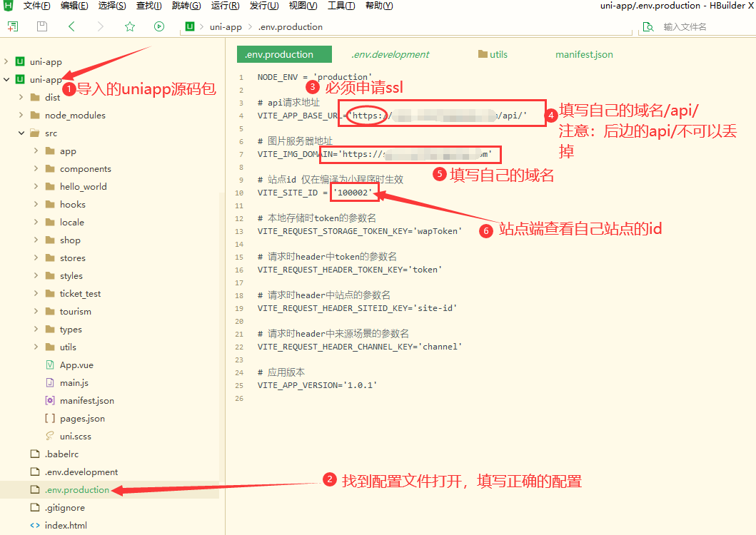Select .env.production in the file tree
This screenshot has width=756, height=535.
point(76,490)
